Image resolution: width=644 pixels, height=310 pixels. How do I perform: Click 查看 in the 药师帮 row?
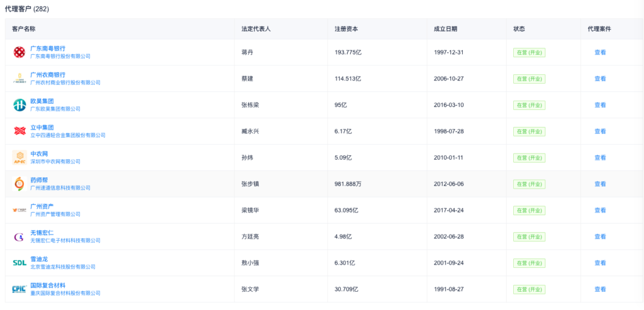(x=600, y=184)
